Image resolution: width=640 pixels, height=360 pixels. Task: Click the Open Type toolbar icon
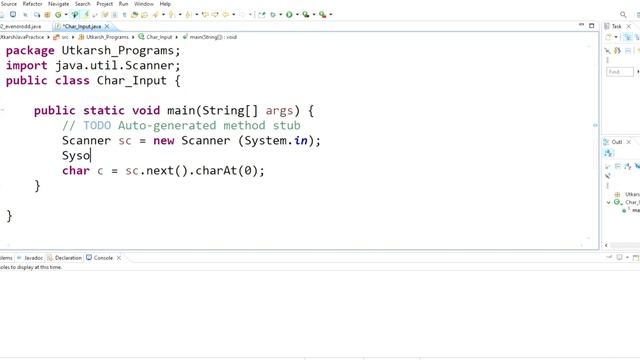point(134,15)
